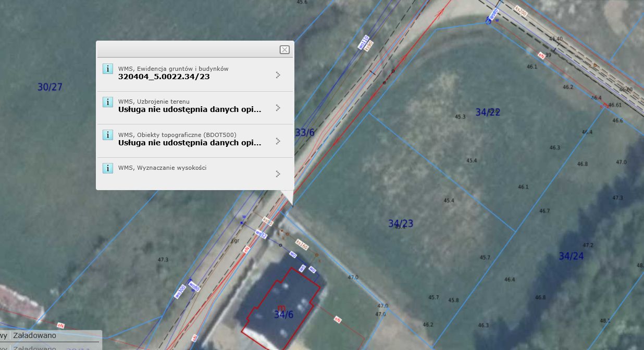Select WMS, Wyznaczanie wysokości entry
The image size is (644, 350).
pyautogui.click(x=162, y=168)
